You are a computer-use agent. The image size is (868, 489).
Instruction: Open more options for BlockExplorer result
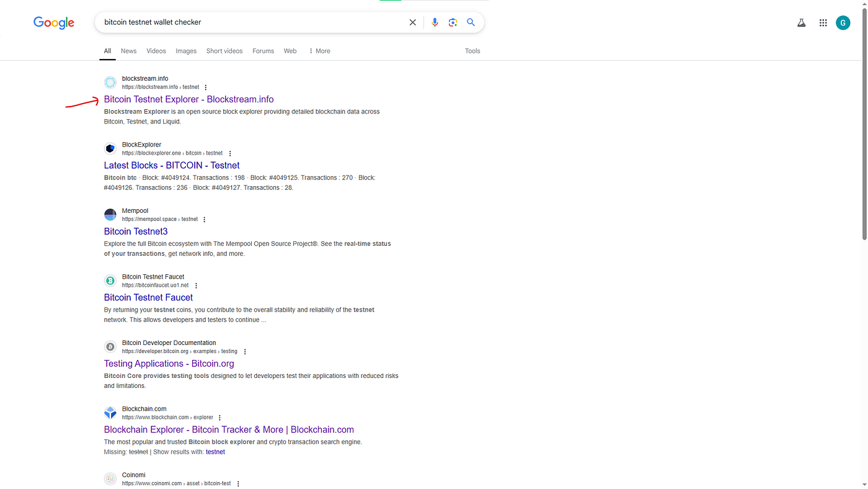(x=230, y=153)
